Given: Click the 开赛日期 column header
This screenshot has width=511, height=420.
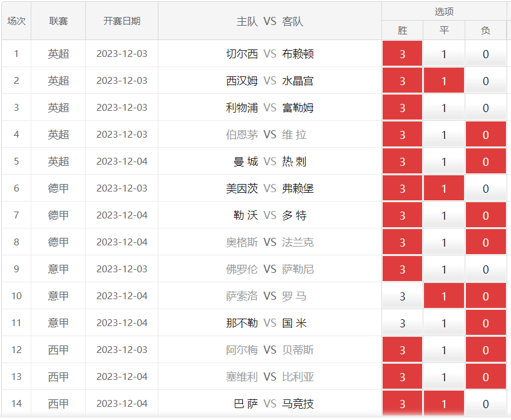Looking at the screenshot, I should (x=122, y=21).
